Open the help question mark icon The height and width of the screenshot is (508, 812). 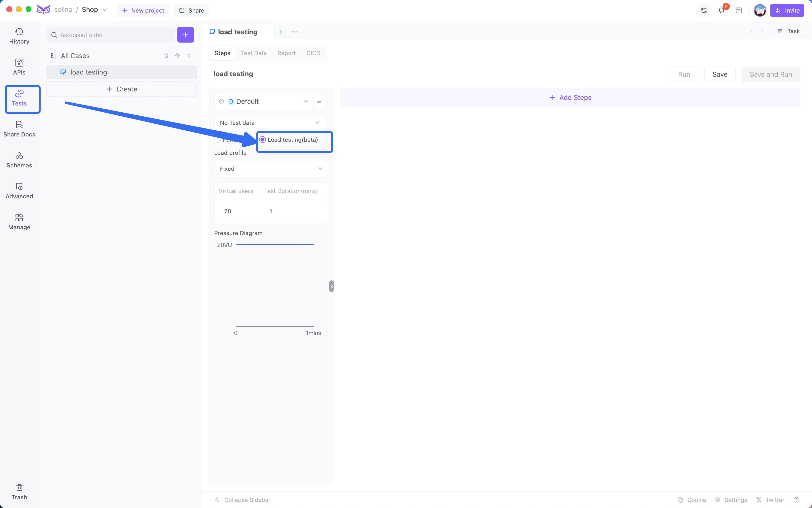pyautogui.click(x=797, y=500)
